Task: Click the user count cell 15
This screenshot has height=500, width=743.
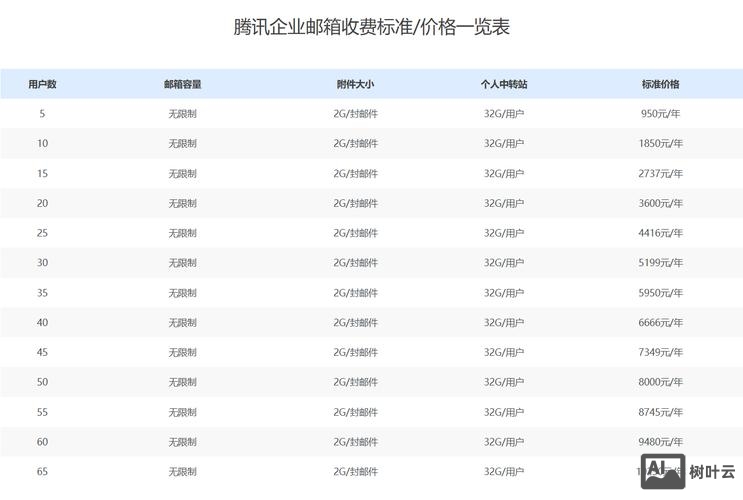Action: (42, 173)
